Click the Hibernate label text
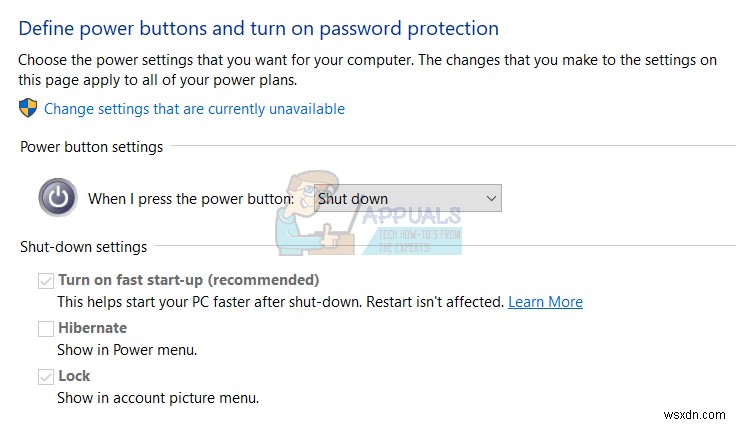The image size is (737, 425). click(x=93, y=328)
